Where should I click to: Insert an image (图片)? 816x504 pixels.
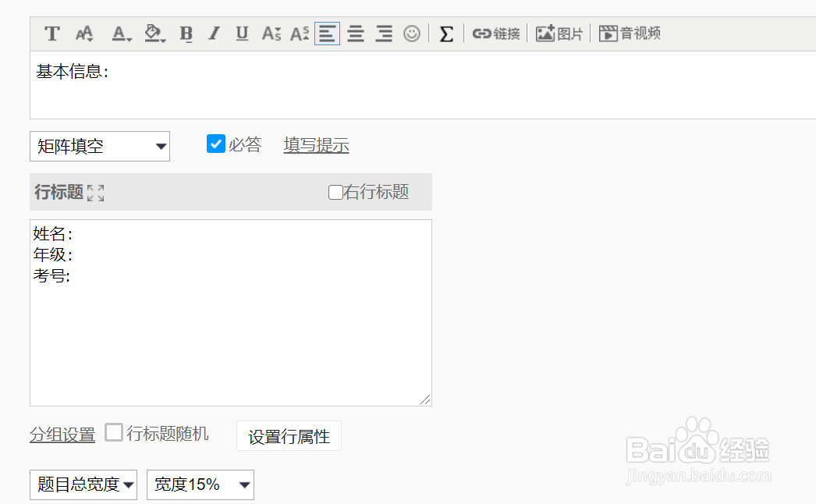point(559,34)
